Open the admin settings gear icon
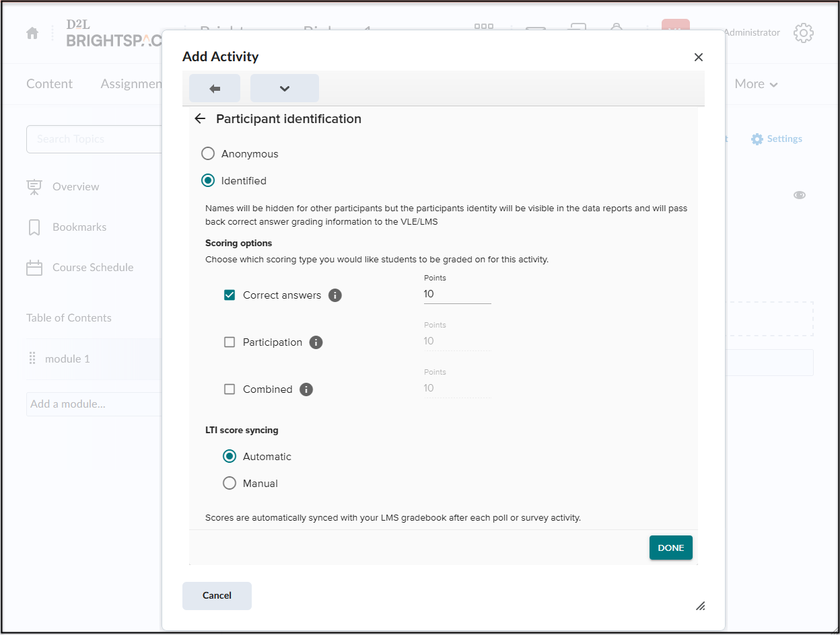This screenshot has height=635, width=840. point(803,33)
